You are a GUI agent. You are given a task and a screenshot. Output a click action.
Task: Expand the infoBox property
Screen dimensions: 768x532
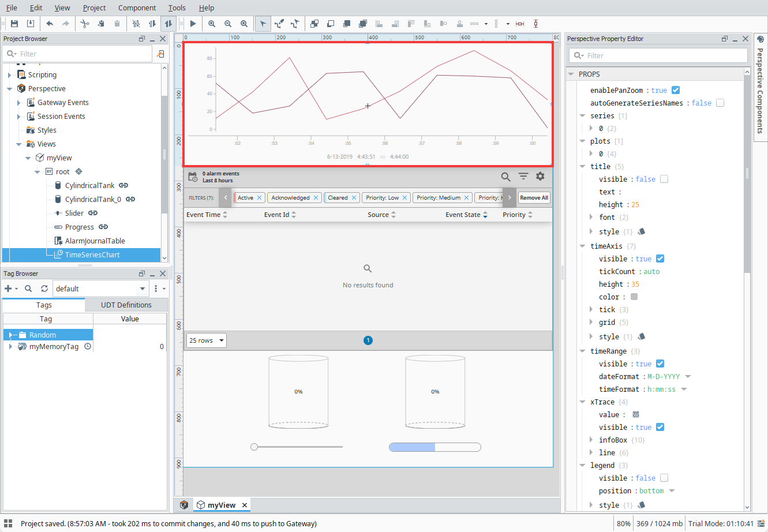591,440
